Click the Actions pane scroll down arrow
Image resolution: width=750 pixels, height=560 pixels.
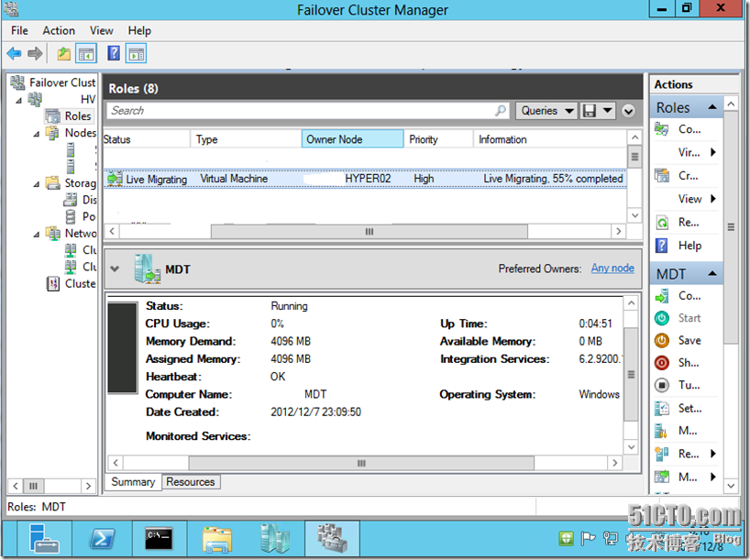tap(731, 486)
